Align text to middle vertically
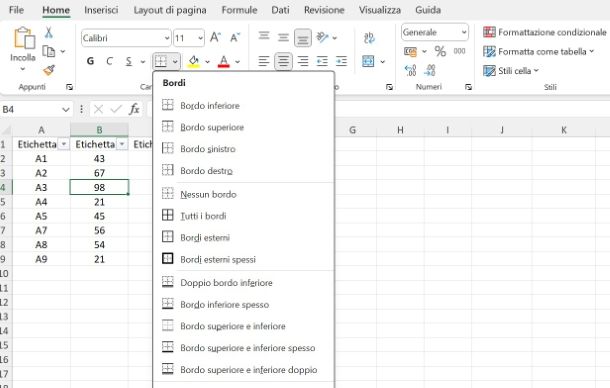610x388 pixels. pyautogui.click(x=283, y=37)
